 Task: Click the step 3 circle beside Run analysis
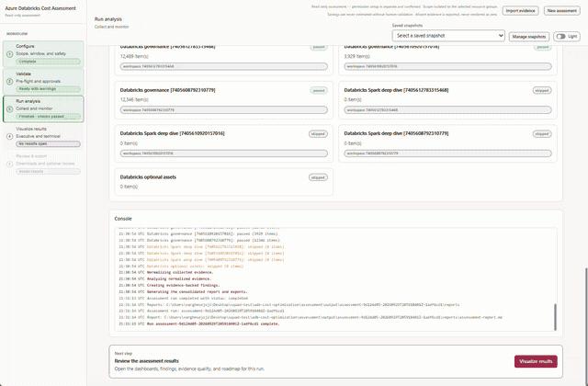coord(10,108)
